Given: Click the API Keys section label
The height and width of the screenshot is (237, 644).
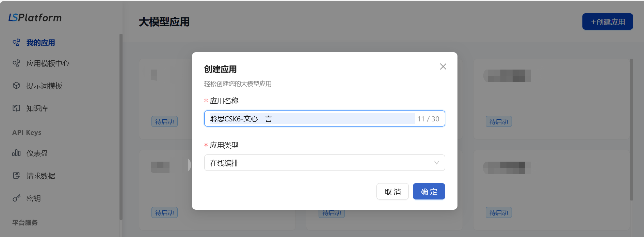Looking at the screenshot, I should [x=27, y=133].
